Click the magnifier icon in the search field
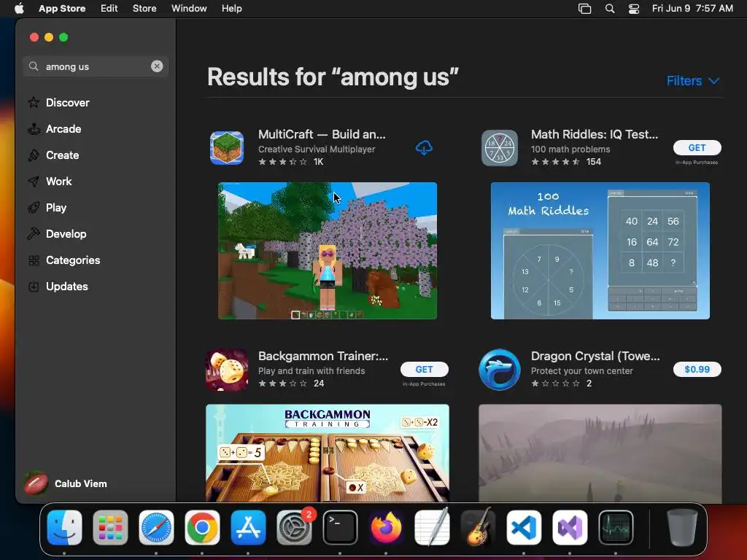 point(34,66)
